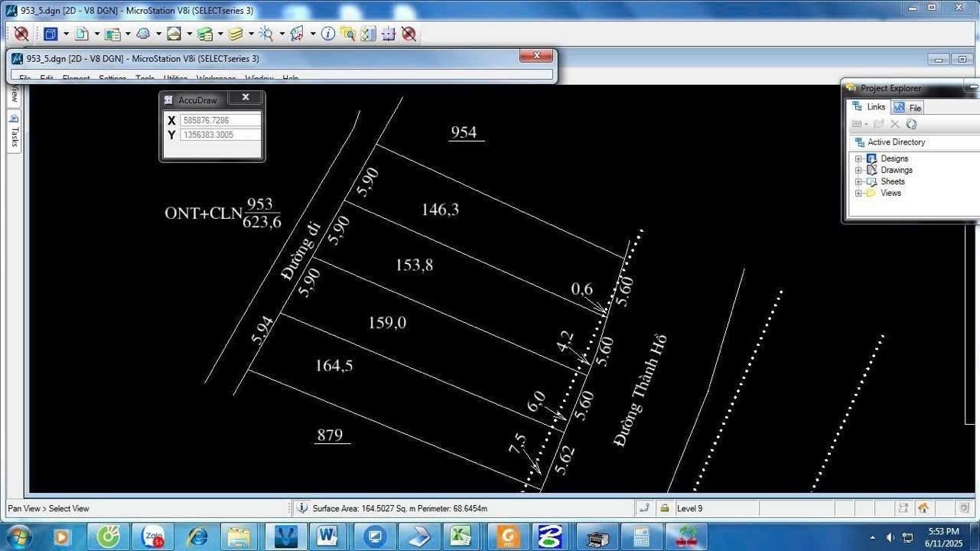Click the blue 3D cube toolbar icon
This screenshot has height=551, width=980.
pos(50,34)
